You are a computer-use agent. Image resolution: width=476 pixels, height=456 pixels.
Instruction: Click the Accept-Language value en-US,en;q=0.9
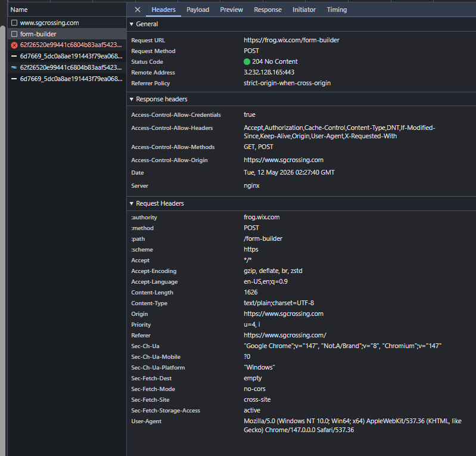click(266, 281)
